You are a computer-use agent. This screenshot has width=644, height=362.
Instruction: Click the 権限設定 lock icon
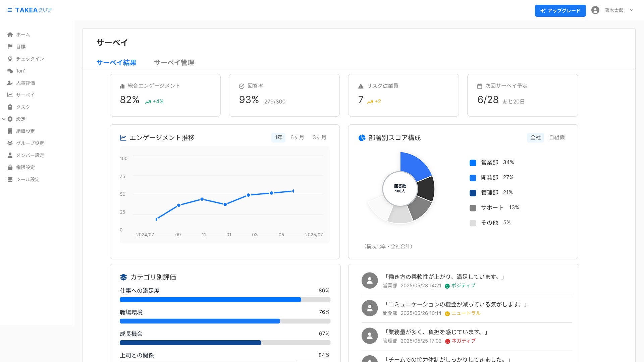click(10, 167)
